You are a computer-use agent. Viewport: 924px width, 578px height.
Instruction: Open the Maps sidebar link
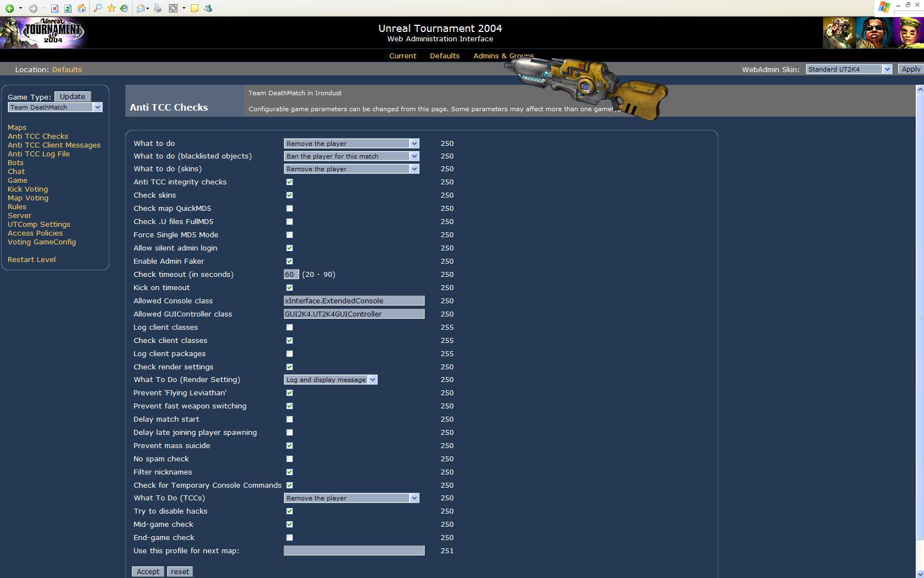point(17,127)
